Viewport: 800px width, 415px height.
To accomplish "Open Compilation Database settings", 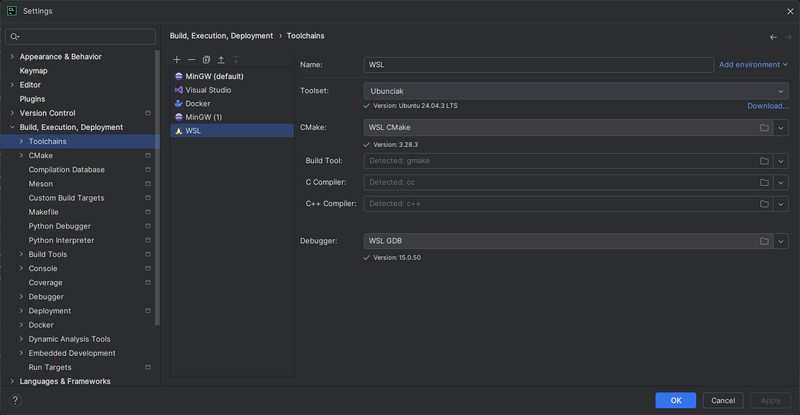I will click(x=66, y=169).
